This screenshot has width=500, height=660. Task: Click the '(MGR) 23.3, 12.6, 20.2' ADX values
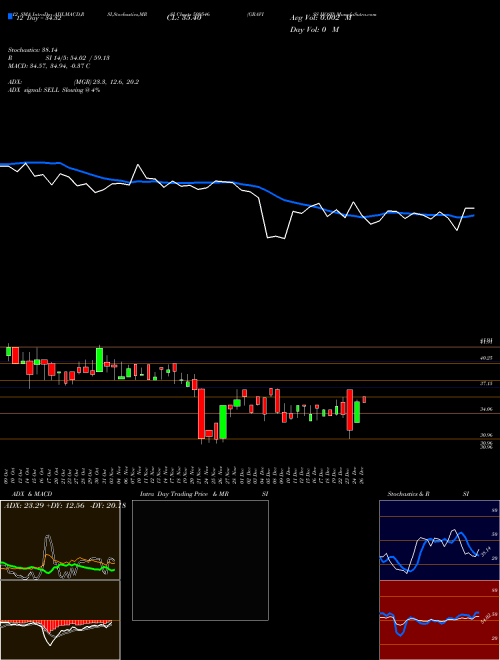click(106, 82)
